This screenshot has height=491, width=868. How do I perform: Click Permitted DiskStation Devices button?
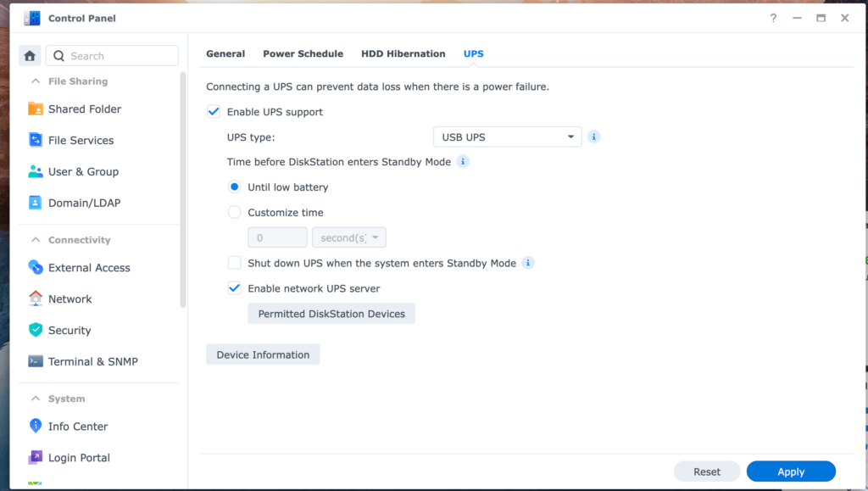tap(331, 313)
